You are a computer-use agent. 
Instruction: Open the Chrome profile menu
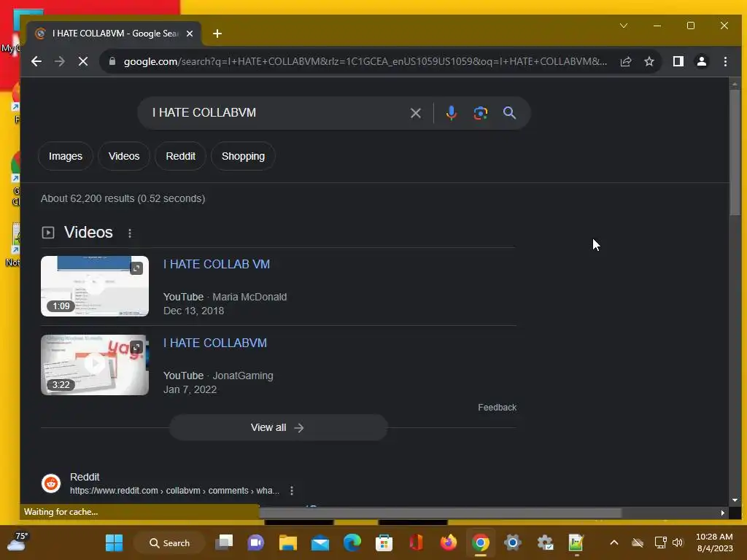tap(702, 61)
